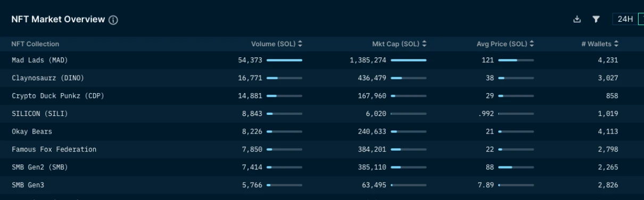Sort by # Wallets column
The height and width of the screenshot is (200, 644).
point(600,44)
